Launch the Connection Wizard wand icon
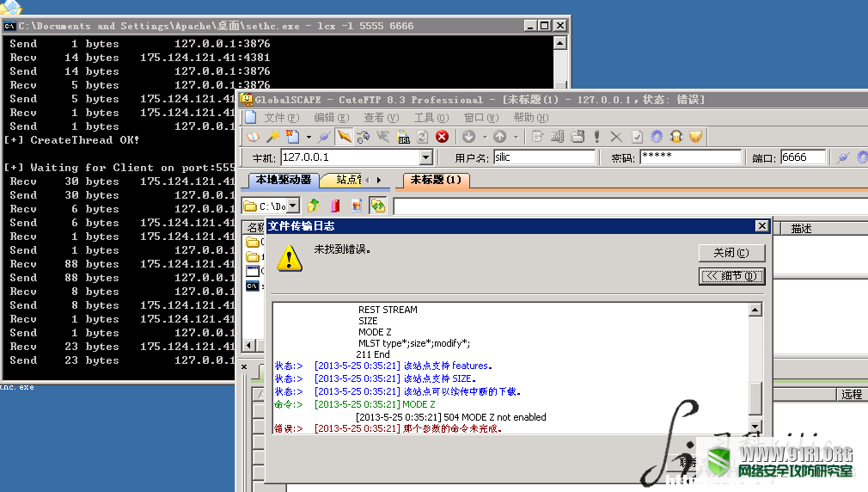Screen dimensions: 868x492 click(273, 136)
